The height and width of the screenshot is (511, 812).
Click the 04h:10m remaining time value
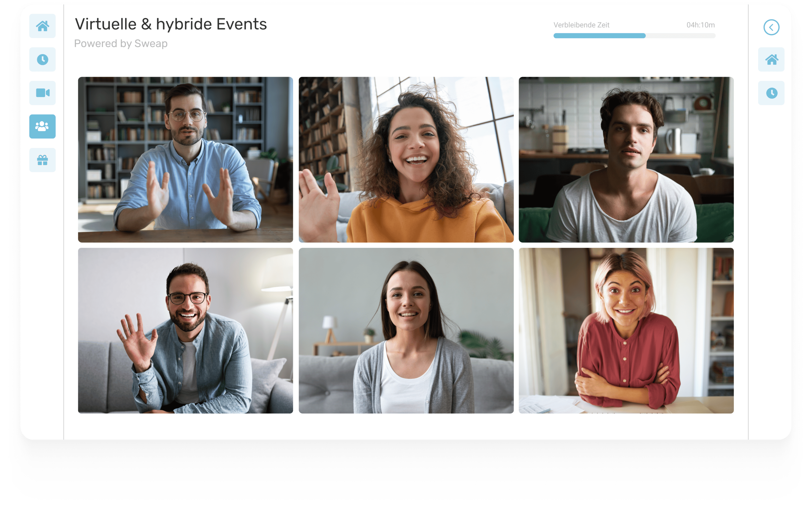700,25
